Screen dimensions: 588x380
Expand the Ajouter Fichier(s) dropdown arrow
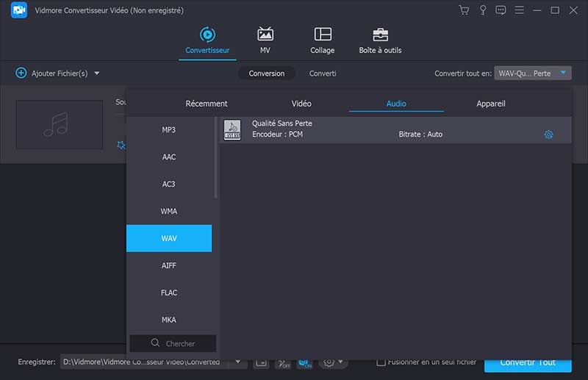coord(97,74)
